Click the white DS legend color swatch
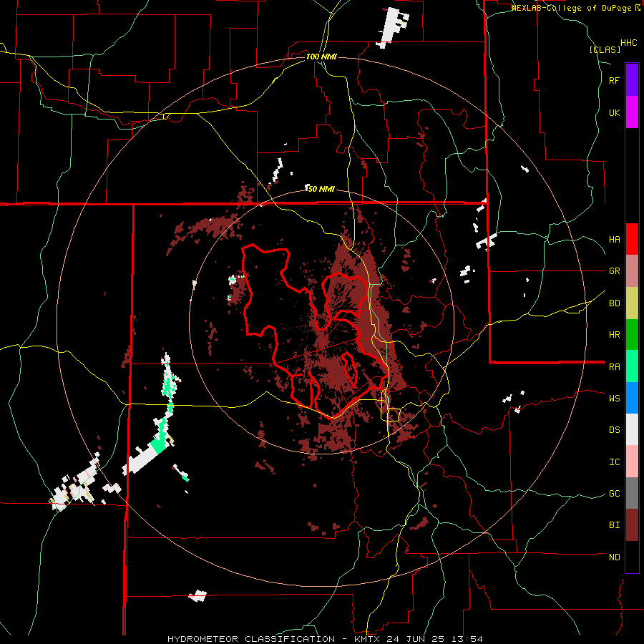The height and width of the screenshot is (644, 644). 632,429
